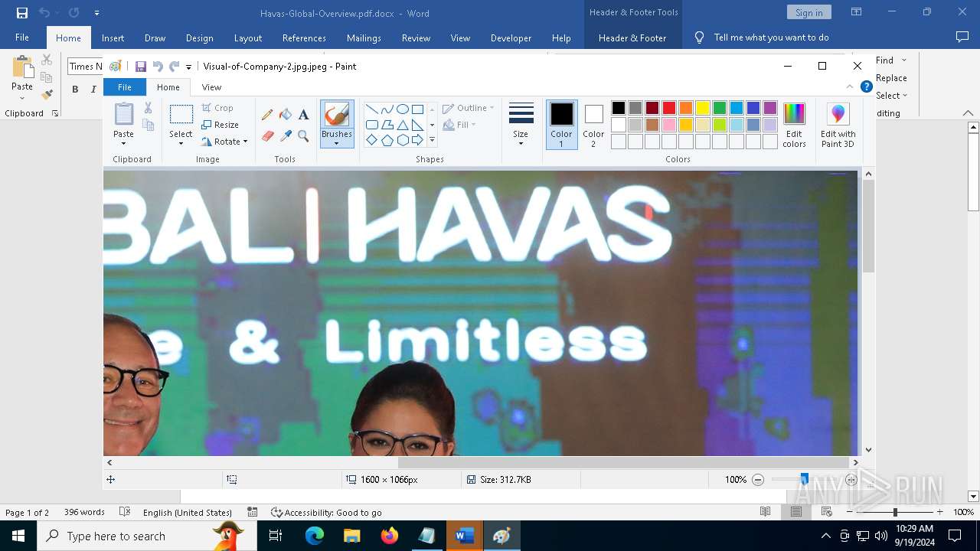The width and height of the screenshot is (980, 551).
Task: Click Sign in button in Word
Action: pyautogui.click(x=808, y=12)
